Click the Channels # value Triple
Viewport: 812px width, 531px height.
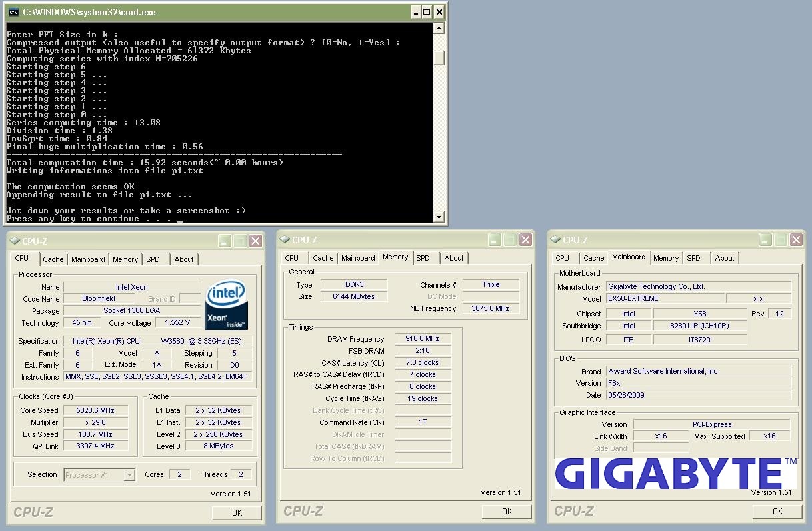pyautogui.click(x=491, y=284)
